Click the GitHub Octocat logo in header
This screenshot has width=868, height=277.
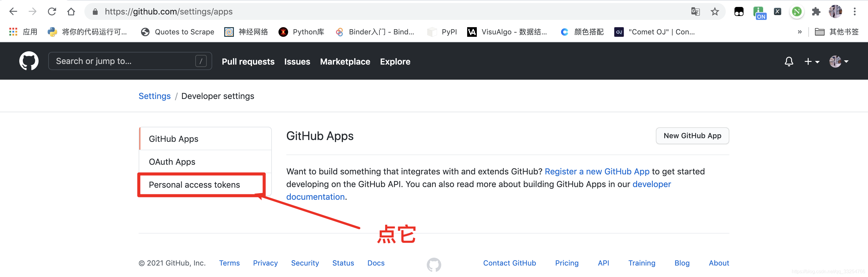tap(29, 61)
